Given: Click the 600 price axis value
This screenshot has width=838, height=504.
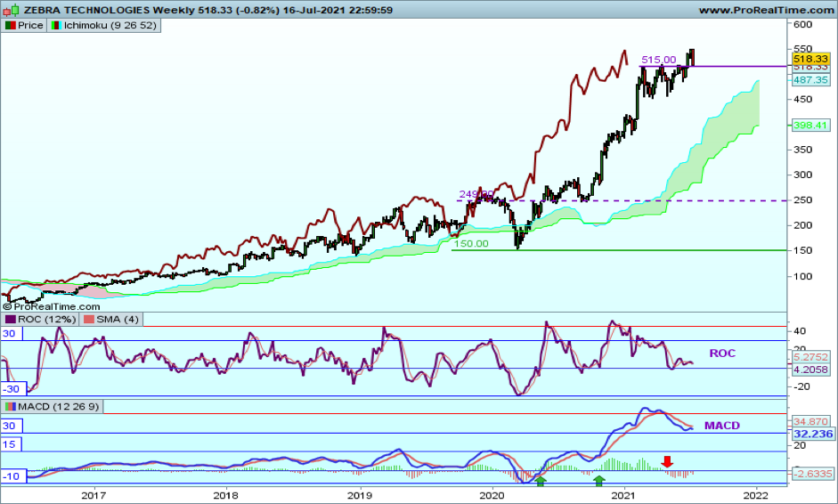Looking at the screenshot, I should pos(802,24).
